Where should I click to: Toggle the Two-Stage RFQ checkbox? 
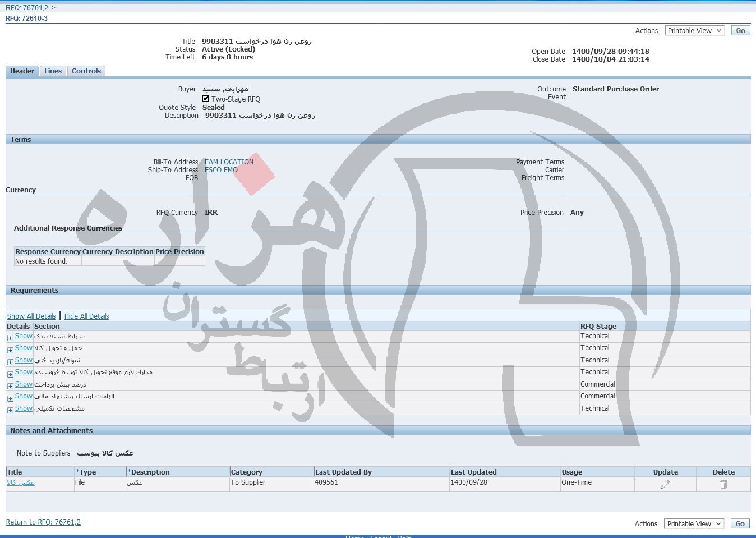206,99
